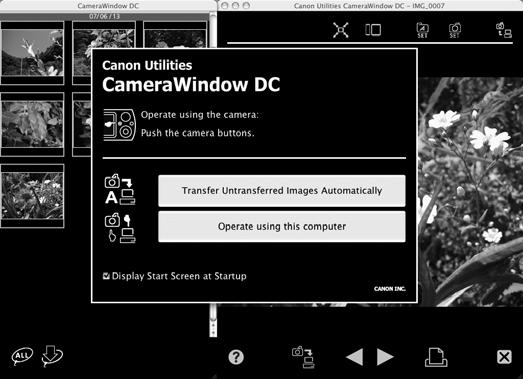Go to the previous image arrow
This screenshot has height=379, width=523.
click(x=354, y=357)
